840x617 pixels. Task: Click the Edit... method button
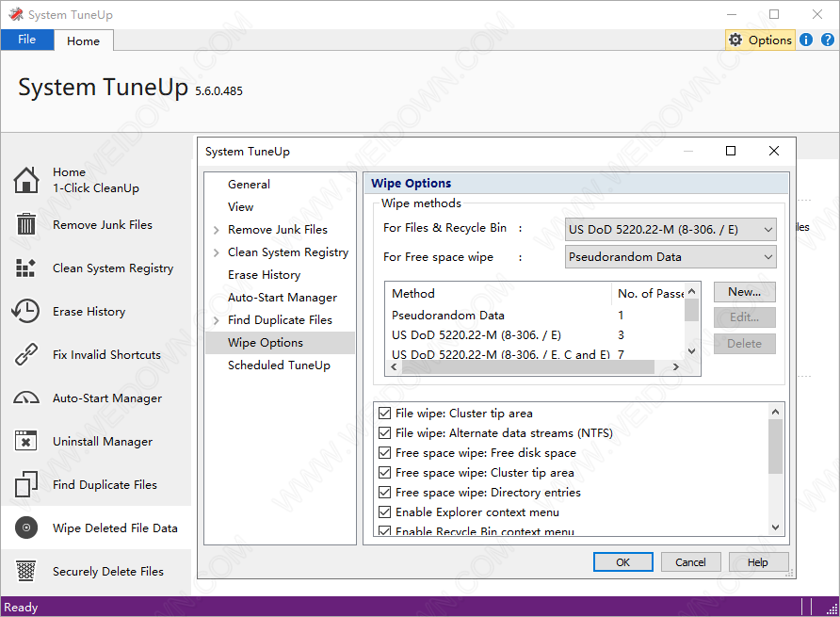pyautogui.click(x=744, y=317)
